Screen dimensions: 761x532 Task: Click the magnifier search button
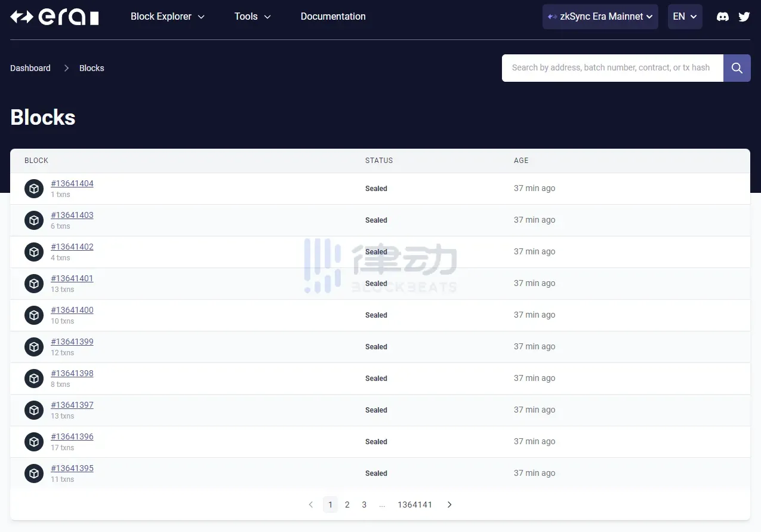point(737,68)
